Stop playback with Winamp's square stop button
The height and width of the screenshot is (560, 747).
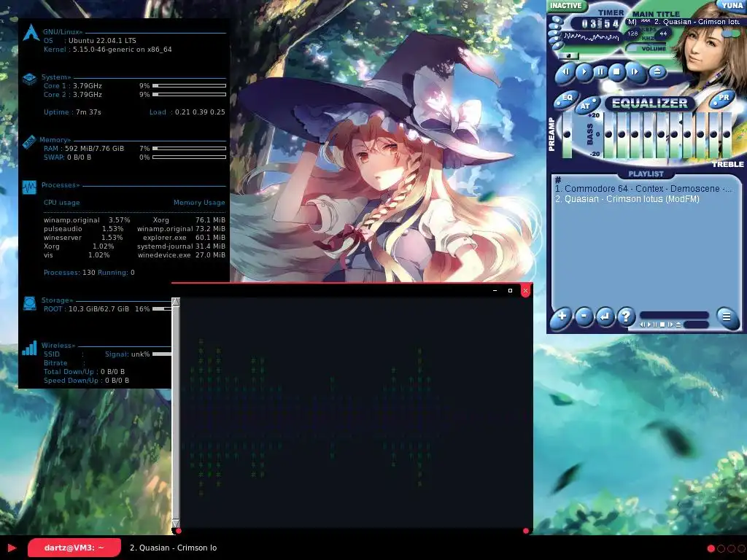coord(617,72)
